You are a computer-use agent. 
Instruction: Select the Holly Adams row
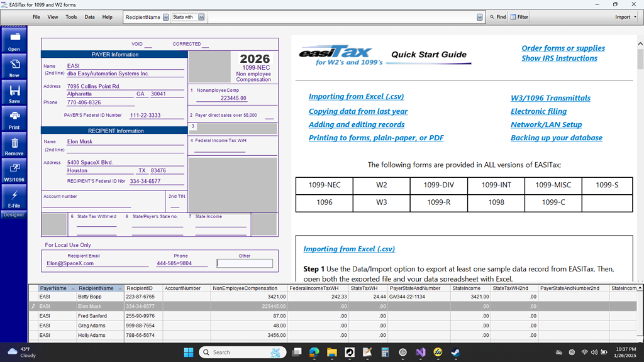tap(333, 336)
